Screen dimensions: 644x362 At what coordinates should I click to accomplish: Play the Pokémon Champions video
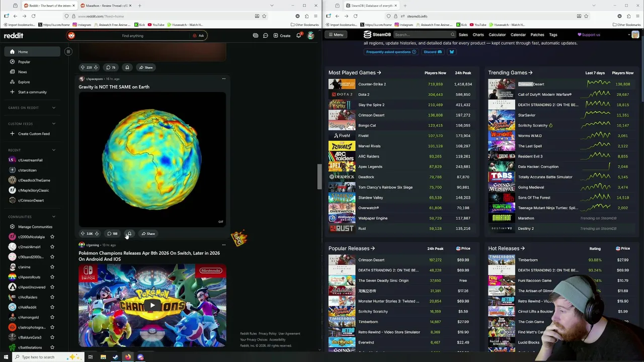click(x=152, y=305)
